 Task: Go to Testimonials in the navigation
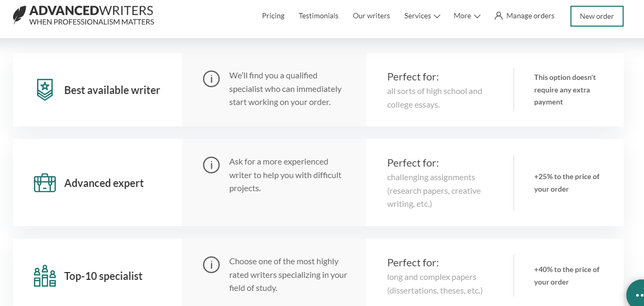[318, 16]
